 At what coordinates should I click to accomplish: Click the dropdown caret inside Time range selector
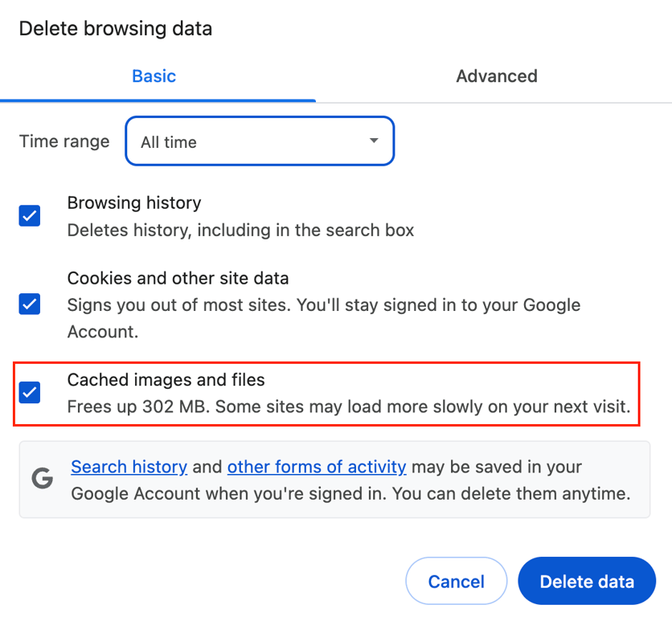373,141
